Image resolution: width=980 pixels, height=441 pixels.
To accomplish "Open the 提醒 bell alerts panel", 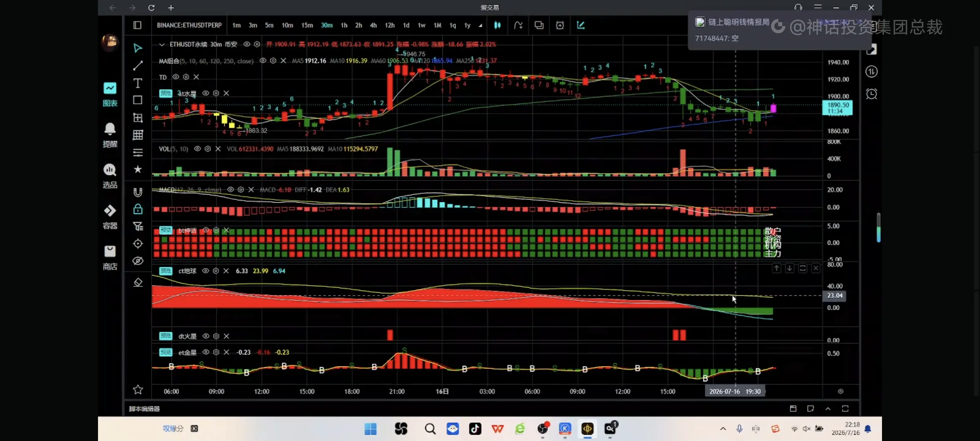I will click(x=110, y=135).
